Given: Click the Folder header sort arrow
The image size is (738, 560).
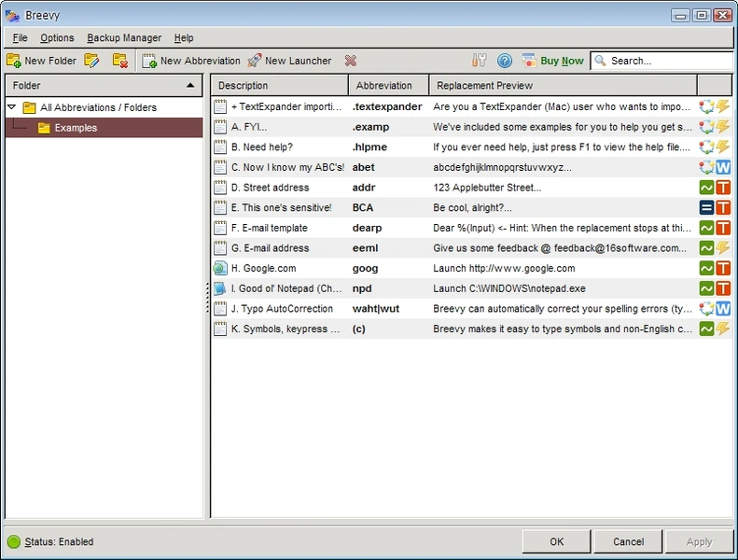Looking at the screenshot, I should [x=190, y=85].
